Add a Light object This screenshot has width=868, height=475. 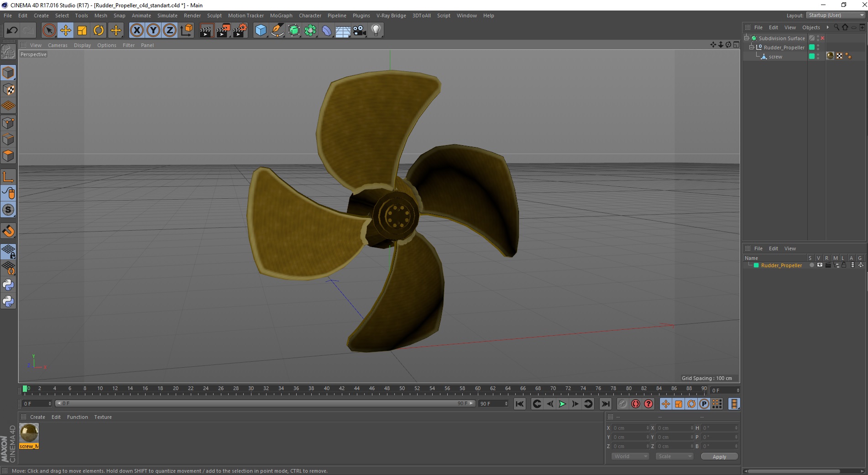(x=376, y=31)
